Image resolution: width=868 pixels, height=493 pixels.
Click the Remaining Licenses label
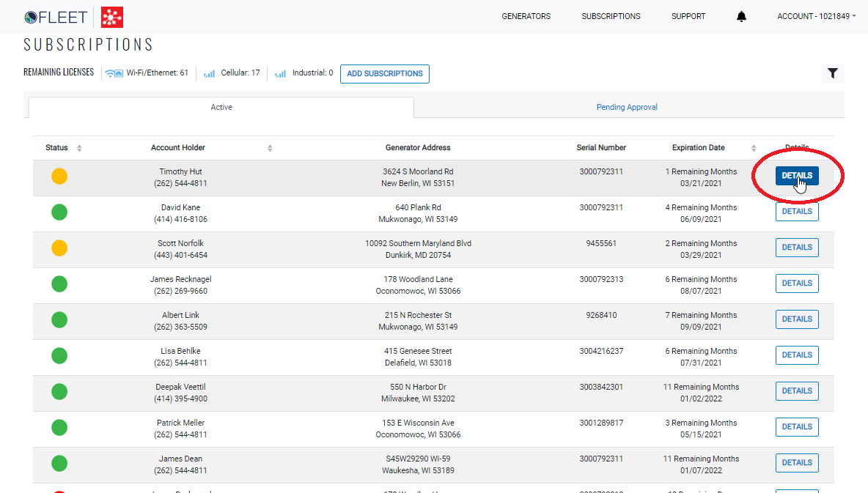click(59, 73)
